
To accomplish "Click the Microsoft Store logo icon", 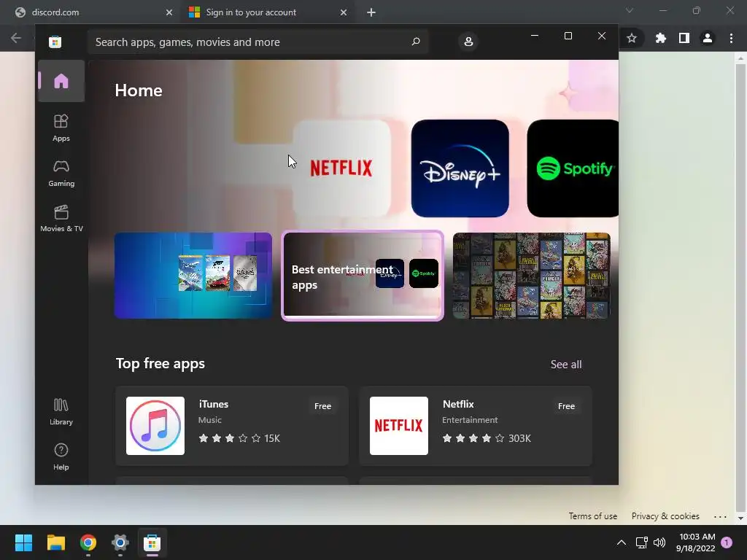I will 55,42.
